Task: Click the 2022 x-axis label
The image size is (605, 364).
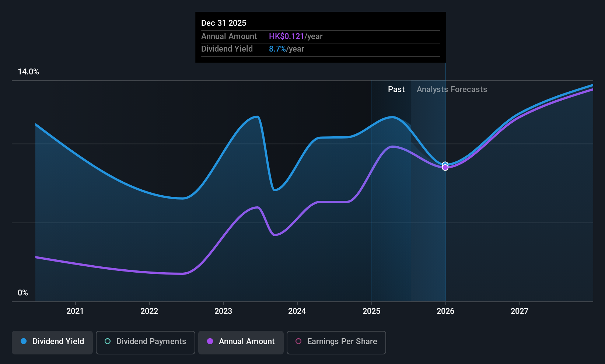Action: pos(149,311)
